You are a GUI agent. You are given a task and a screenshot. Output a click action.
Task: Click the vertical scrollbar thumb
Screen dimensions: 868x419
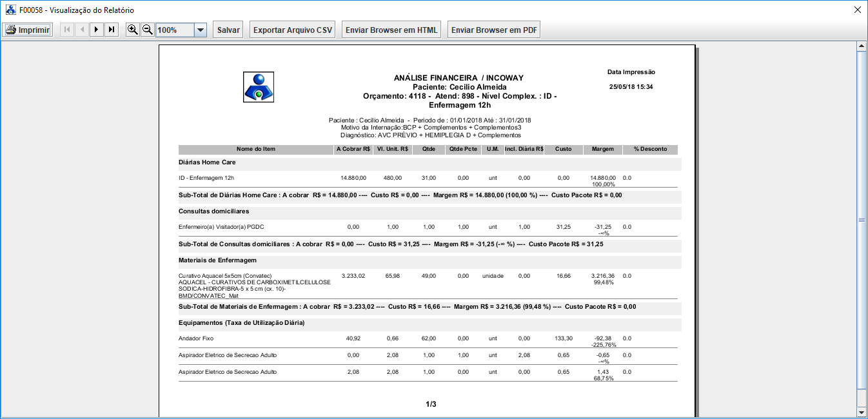(861, 219)
